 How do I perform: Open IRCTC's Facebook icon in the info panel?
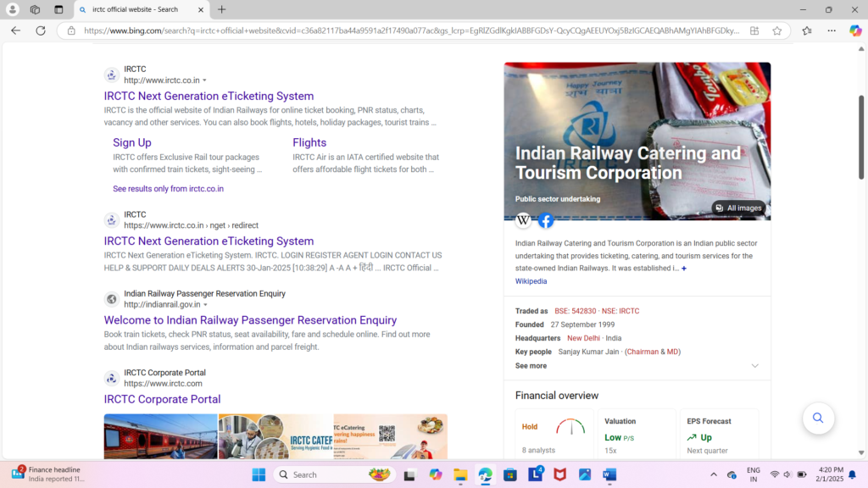point(546,220)
